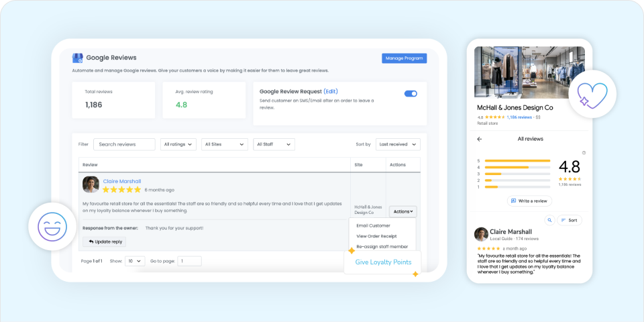Click the Go to page input field
This screenshot has width=644, height=322.
point(189,261)
